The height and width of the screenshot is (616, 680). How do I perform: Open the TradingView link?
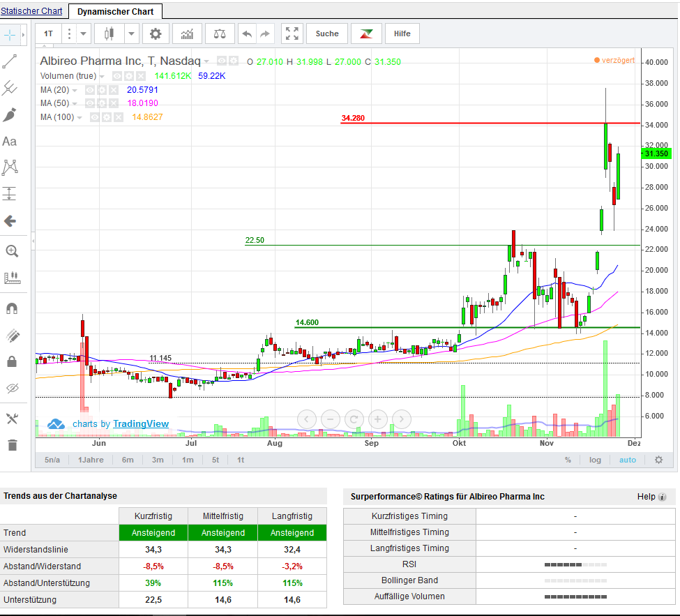(140, 424)
